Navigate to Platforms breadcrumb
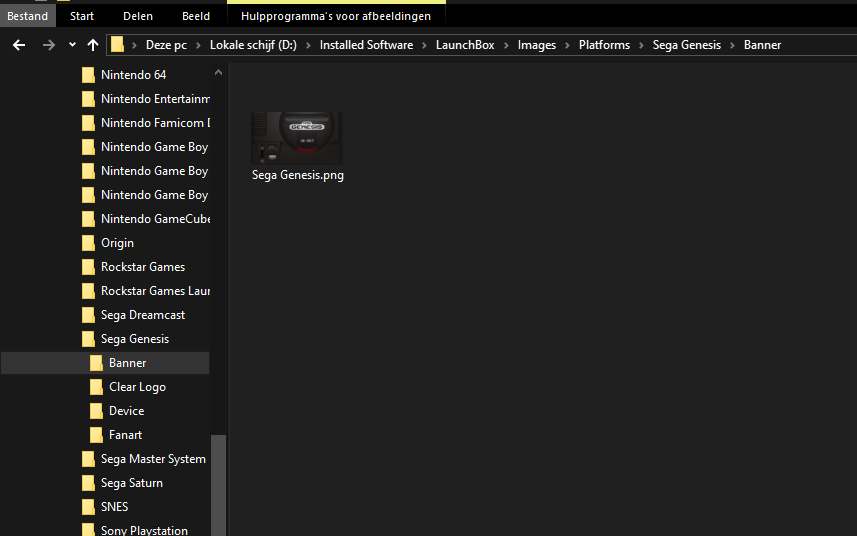Image resolution: width=857 pixels, height=536 pixels. (604, 45)
